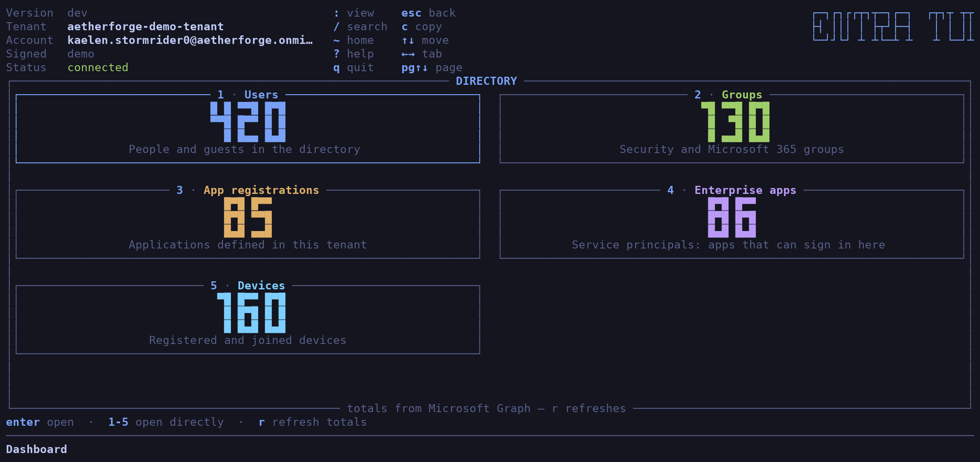
Task: Click the Version field label
Action: point(30,13)
